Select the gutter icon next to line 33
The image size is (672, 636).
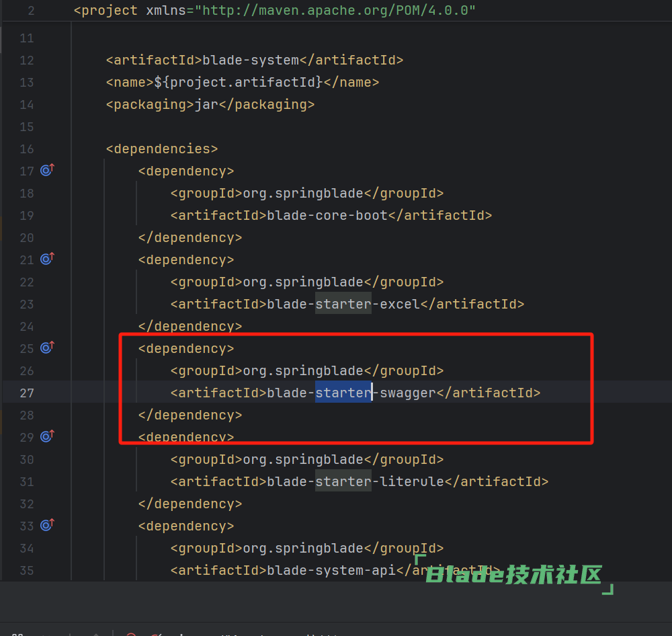pos(46,525)
